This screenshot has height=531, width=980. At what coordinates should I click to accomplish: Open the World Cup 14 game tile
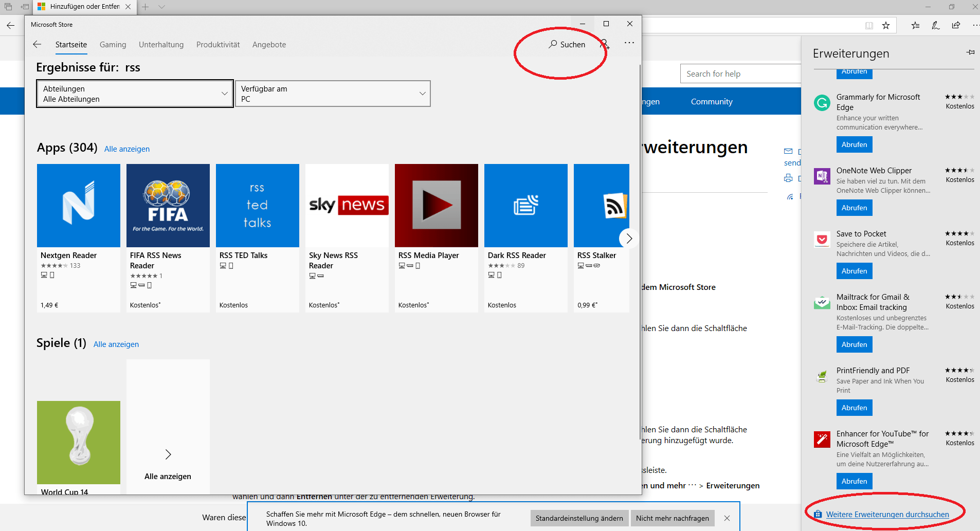coord(79,447)
